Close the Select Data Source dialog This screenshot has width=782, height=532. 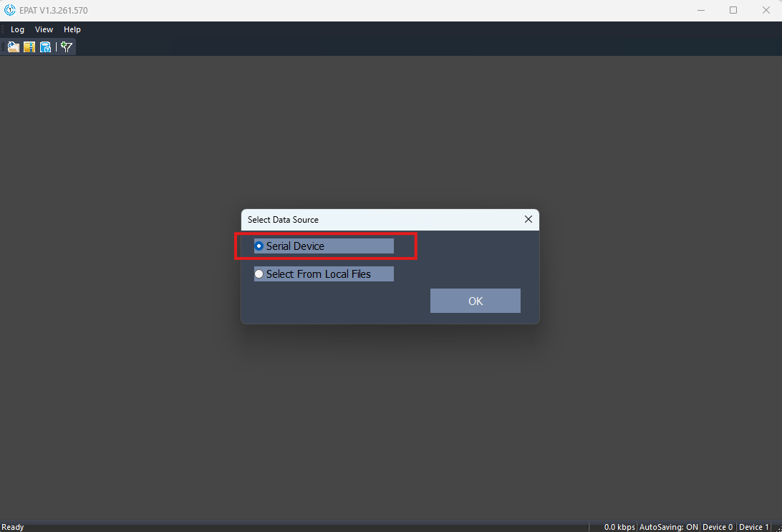click(528, 219)
